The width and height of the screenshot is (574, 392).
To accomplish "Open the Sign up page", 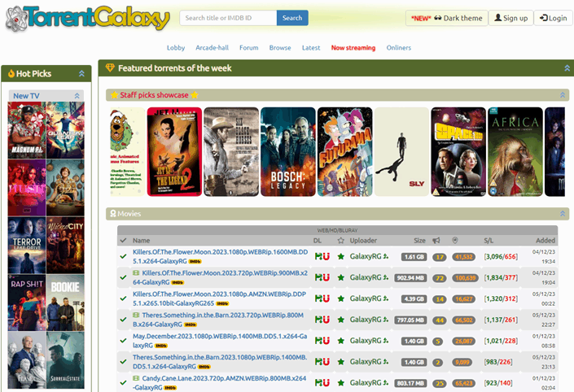I will [511, 18].
